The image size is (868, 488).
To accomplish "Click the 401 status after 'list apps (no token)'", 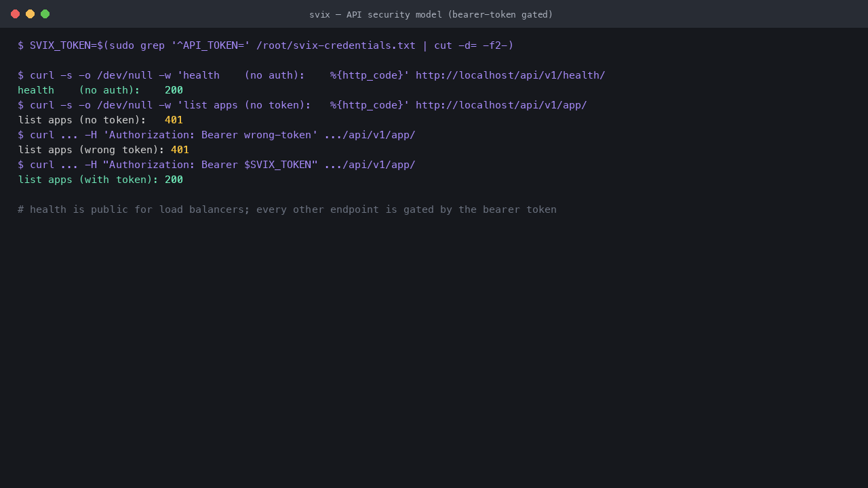I will click(174, 120).
